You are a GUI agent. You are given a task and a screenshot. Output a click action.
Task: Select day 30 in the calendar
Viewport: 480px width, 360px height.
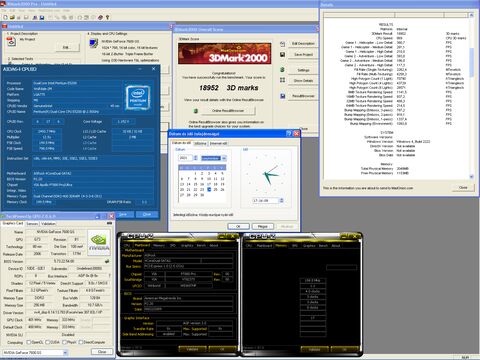click(202, 195)
